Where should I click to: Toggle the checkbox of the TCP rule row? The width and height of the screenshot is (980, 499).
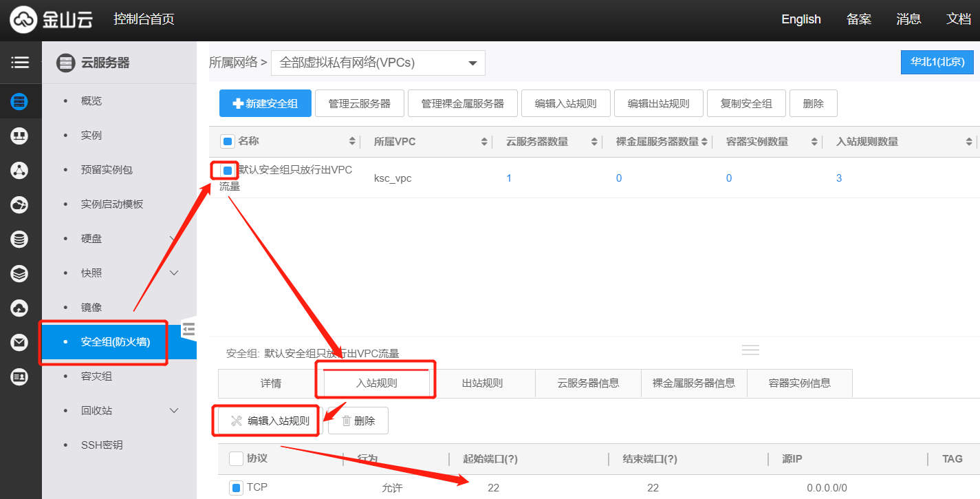point(236,488)
